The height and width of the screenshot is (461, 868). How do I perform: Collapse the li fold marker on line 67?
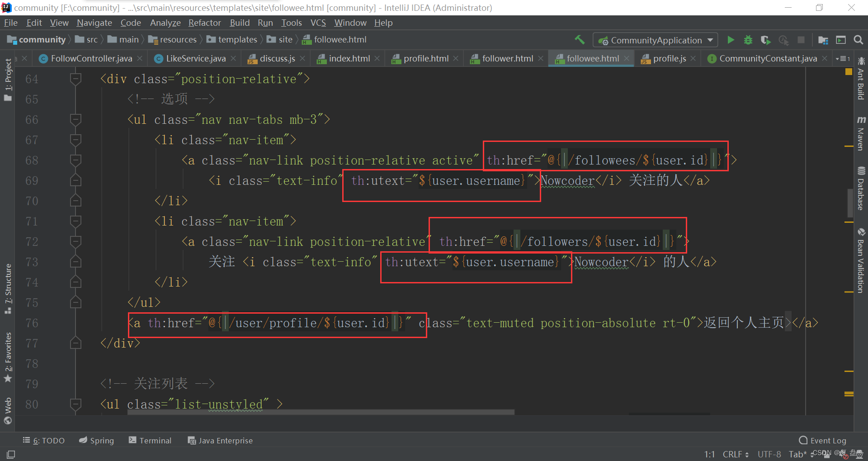[x=75, y=140]
